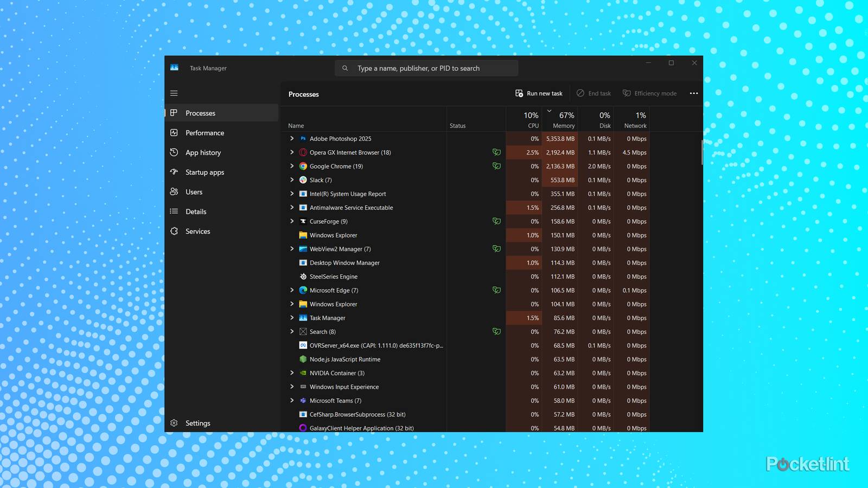The image size is (868, 488).
Task: Expand the Google Chrome process group
Action: click(x=292, y=166)
